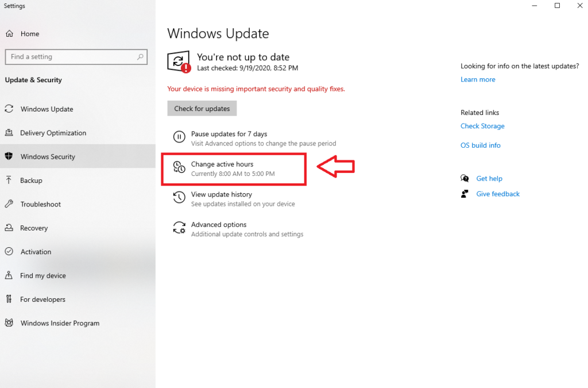Click the Windows Update sync arrows sidebar icon
Viewport: 588px width, 388px height.
(9, 109)
